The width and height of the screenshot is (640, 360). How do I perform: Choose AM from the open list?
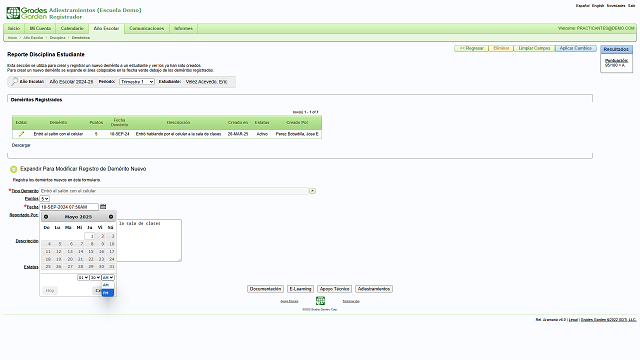tap(108, 285)
